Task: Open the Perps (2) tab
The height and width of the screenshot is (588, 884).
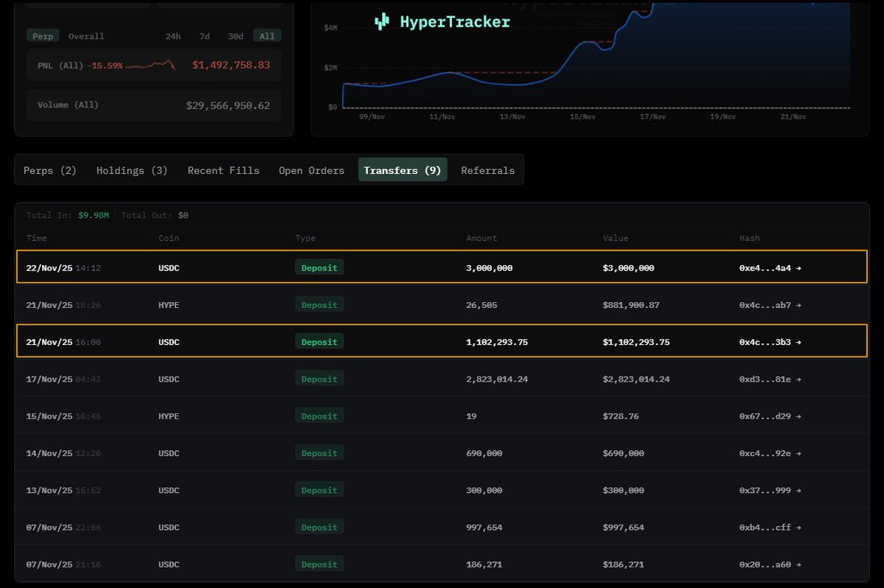Action: 50,170
